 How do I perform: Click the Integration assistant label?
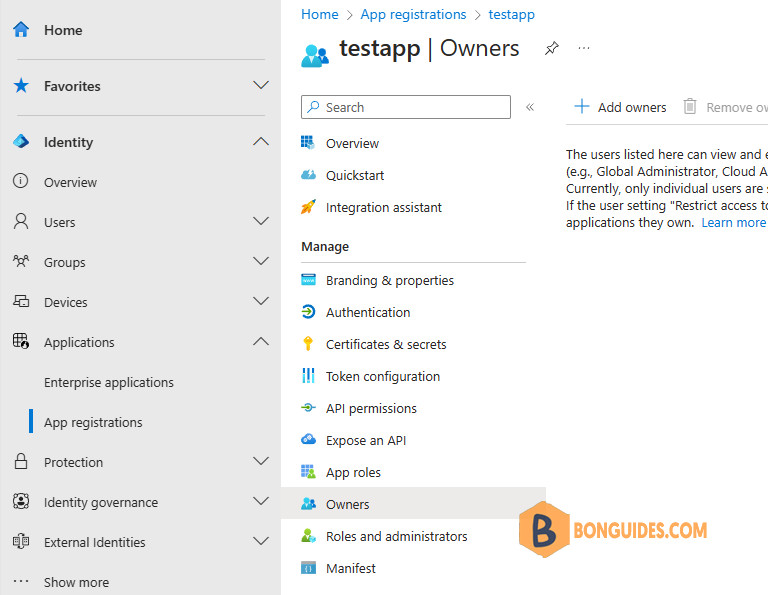(x=384, y=207)
